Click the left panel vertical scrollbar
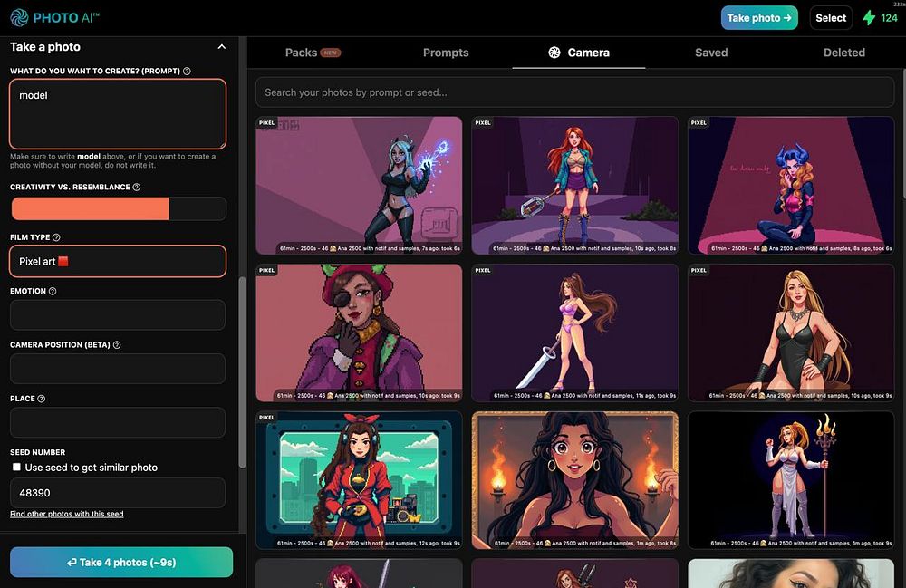906x588 pixels. click(243, 372)
